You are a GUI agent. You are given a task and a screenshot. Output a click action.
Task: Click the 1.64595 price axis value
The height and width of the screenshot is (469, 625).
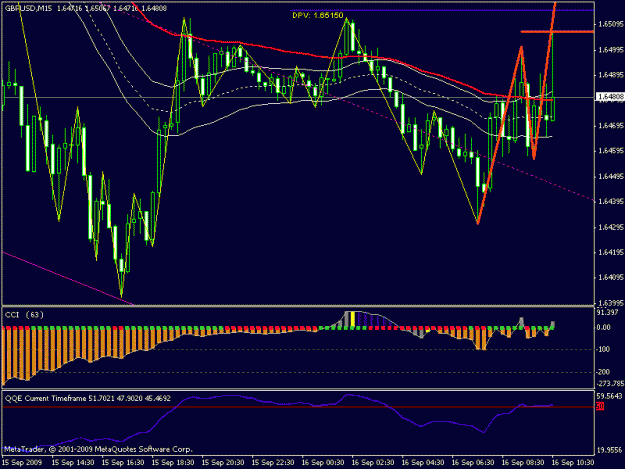tap(610, 151)
